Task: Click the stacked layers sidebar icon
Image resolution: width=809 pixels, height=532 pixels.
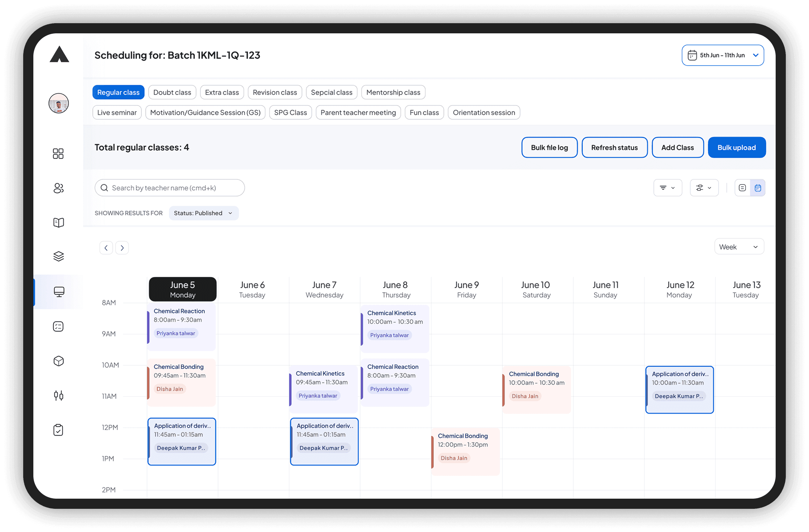Action: (58, 256)
